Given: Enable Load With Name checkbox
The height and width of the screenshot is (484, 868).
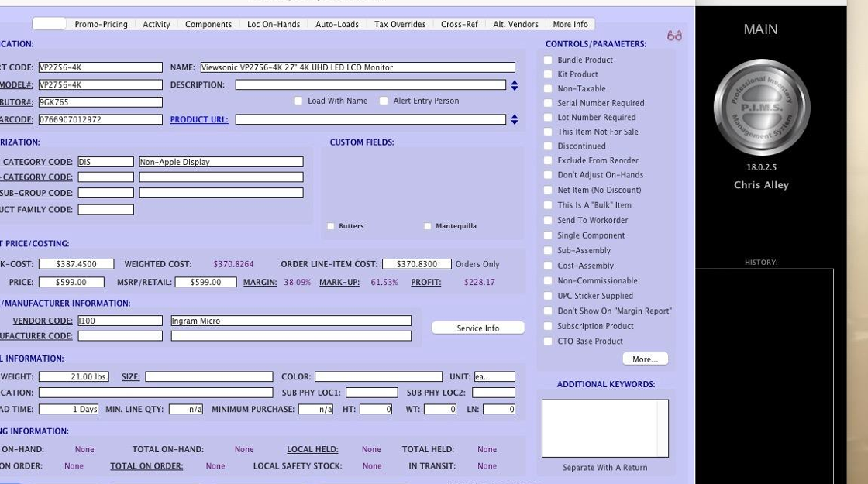Looking at the screenshot, I should tap(298, 101).
